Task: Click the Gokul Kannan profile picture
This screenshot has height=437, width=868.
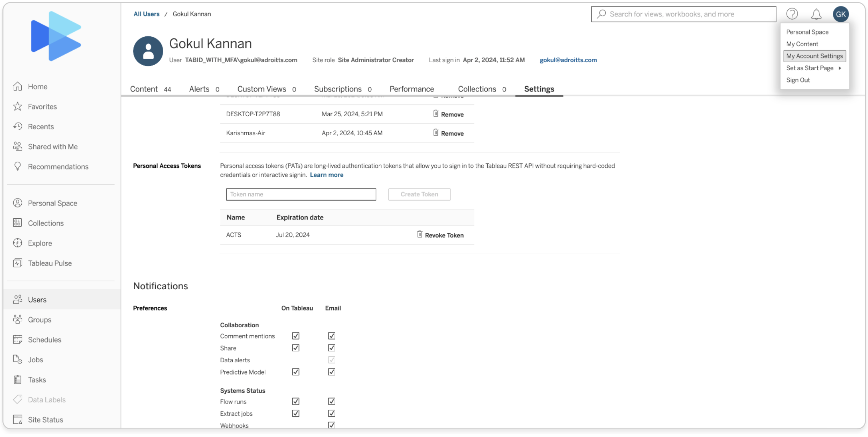Action: click(x=148, y=51)
